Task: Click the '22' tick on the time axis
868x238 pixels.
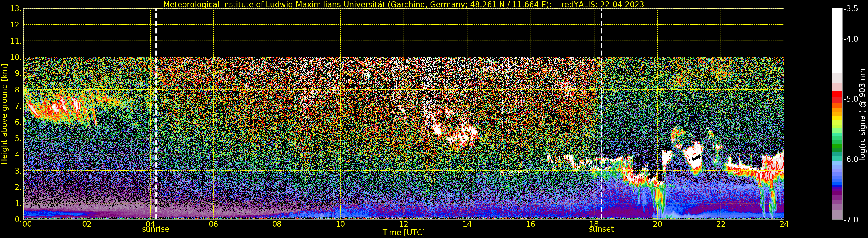Action: coord(721,224)
